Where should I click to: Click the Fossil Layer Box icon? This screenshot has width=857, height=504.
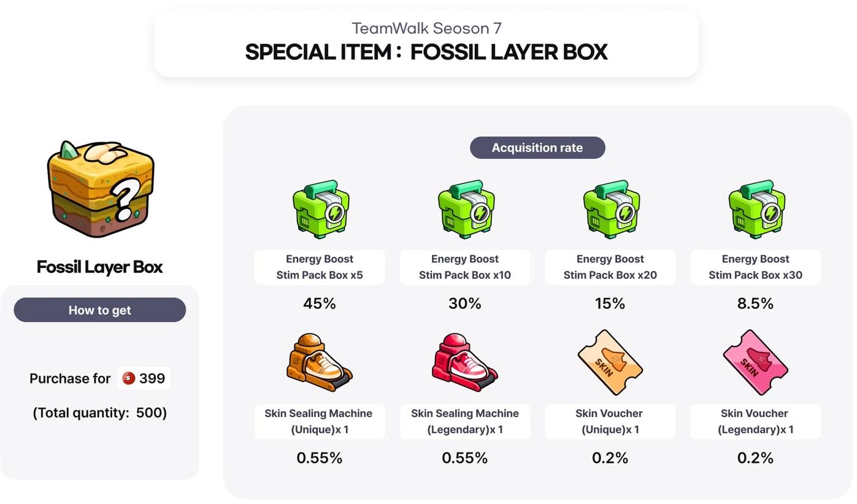click(101, 188)
